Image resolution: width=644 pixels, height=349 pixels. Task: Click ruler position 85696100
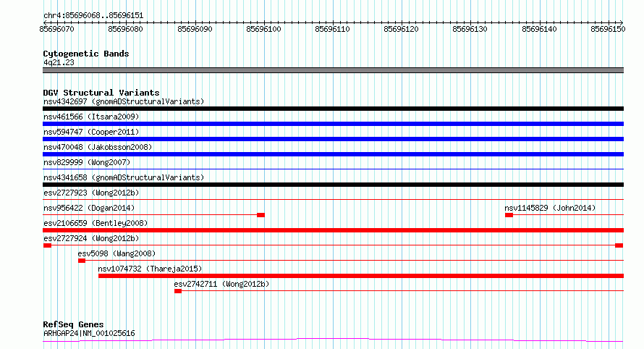click(263, 29)
